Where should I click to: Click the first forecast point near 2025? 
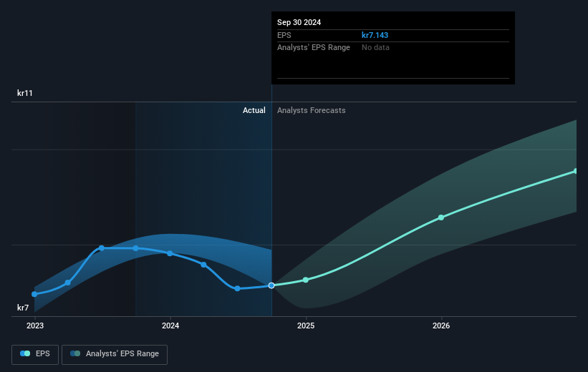(306, 280)
